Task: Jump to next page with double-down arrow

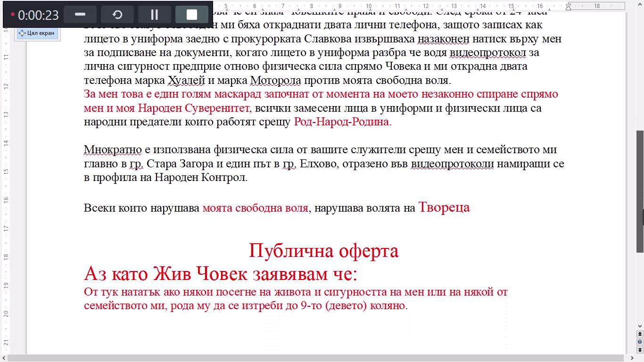Action: (x=640, y=350)
